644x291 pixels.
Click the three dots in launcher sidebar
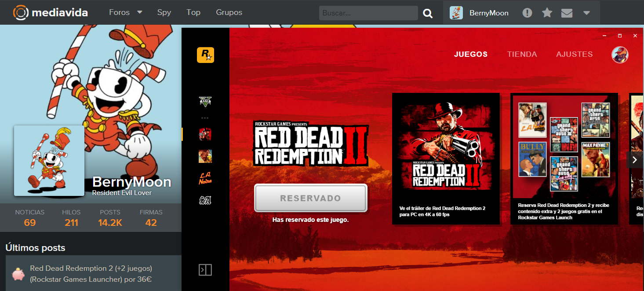coord(205,118)
